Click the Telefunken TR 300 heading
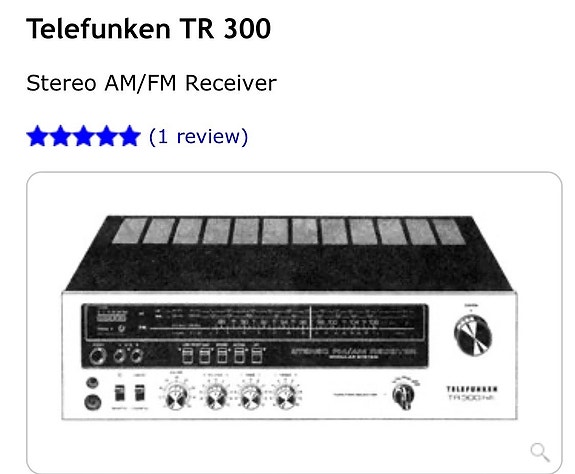The width and height of the screenshot is (575, 474). (149, 29)
